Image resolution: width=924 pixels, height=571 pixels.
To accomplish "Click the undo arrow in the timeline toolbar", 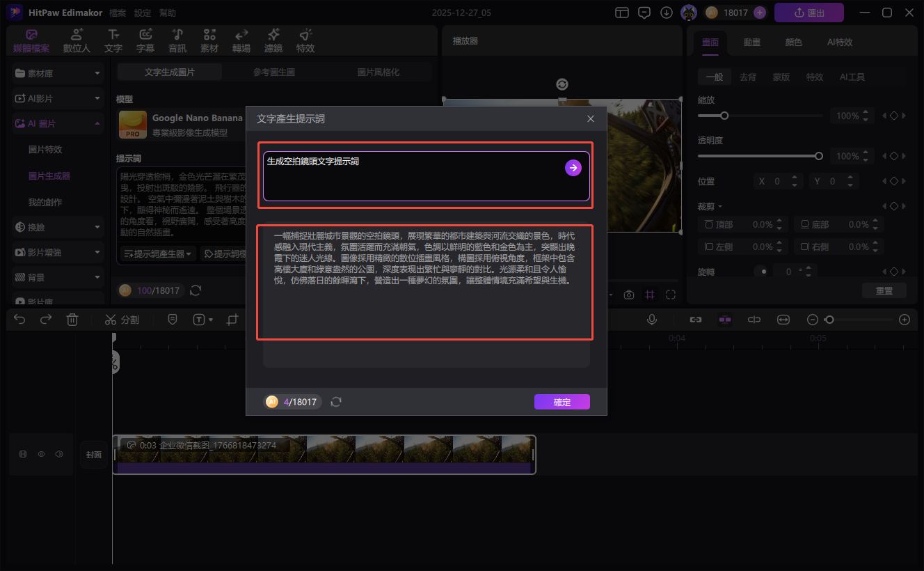I will [19, 320].
